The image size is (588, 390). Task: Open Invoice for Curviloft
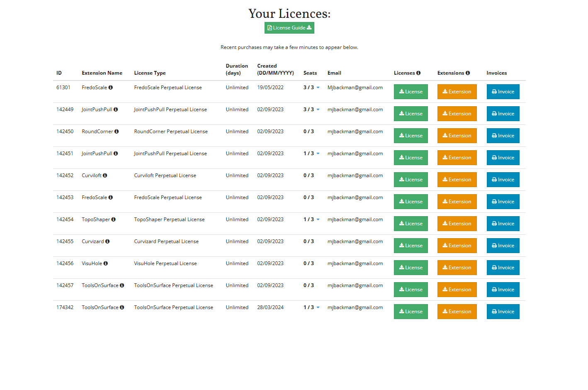click(x=503, y=180)
